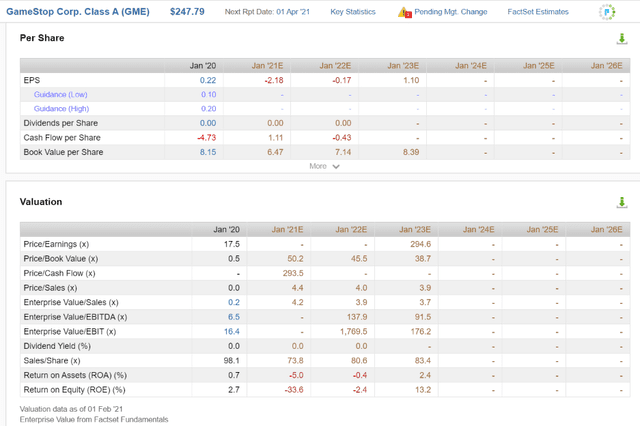This screenshot has height=426, width=640.
Task: Click Sales/Share estimate 83.4
Action: tap(423, 361)
